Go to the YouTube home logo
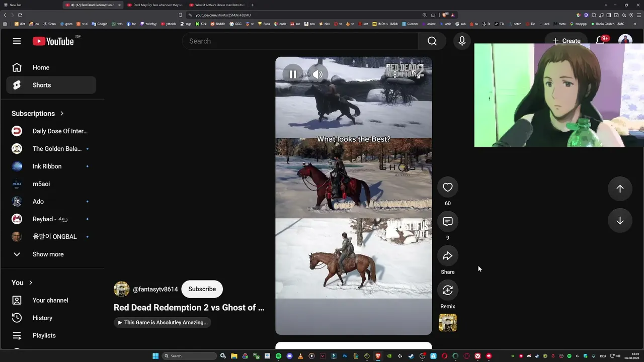This screenshot has width=644, height=362. click(53, 41)
